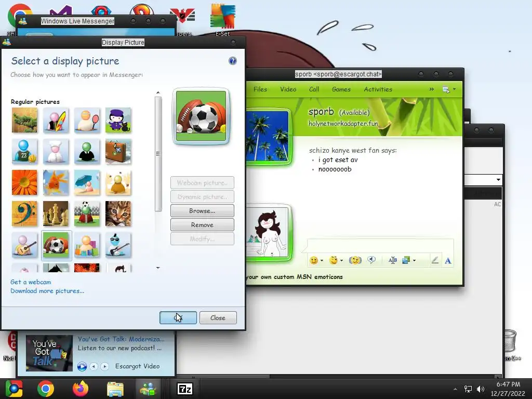Open the Get a webcam link
This screenshot has height=399, width=532.
(31, 282)
